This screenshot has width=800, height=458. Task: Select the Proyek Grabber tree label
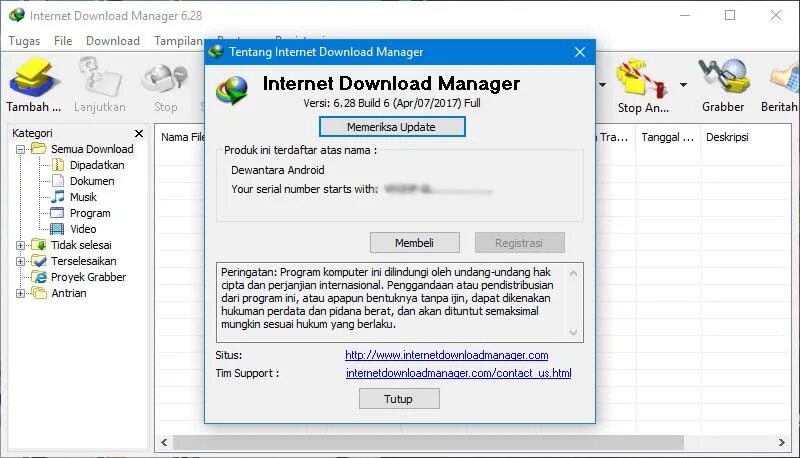click(x=88, y=277)
